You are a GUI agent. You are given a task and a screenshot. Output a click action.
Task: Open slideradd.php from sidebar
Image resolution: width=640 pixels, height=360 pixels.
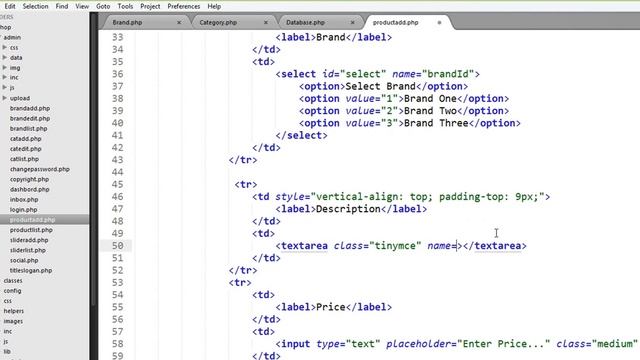coord(29,240)
